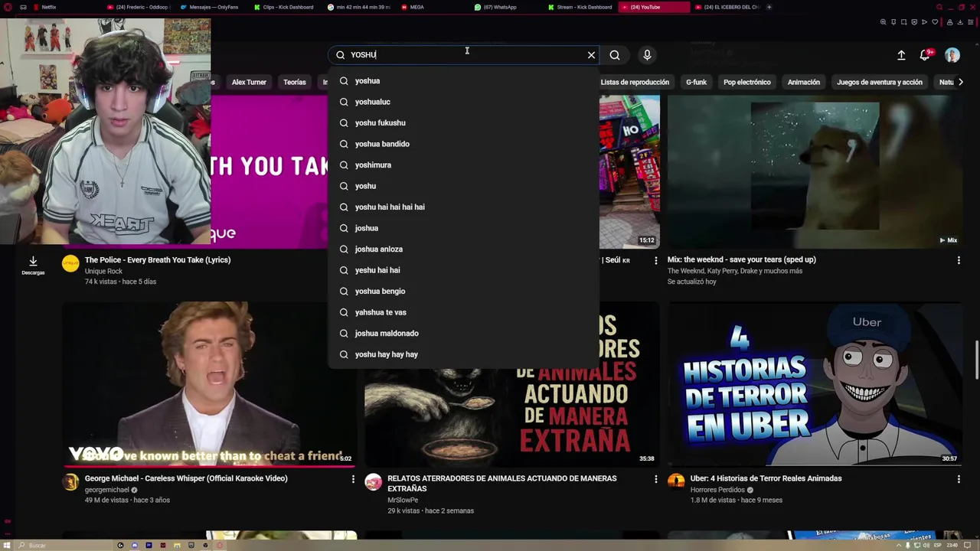
Task: Select the 'yoshimura' suggestion
Action: [464, 165]
